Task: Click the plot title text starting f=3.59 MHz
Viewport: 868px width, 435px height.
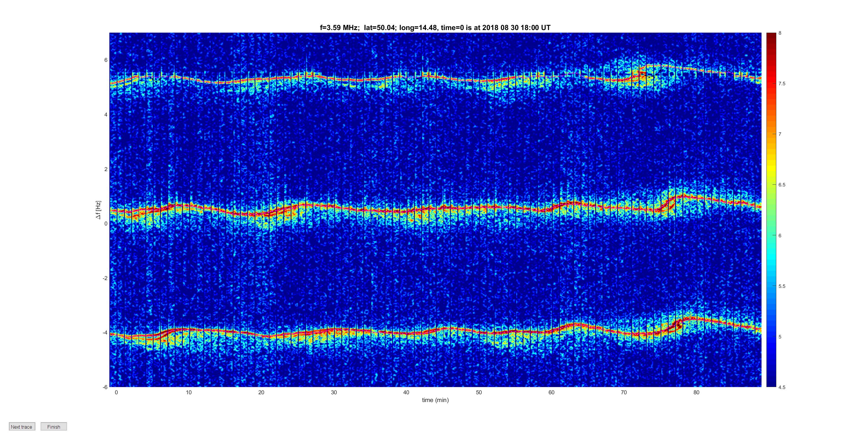Action: coord(435,28)
